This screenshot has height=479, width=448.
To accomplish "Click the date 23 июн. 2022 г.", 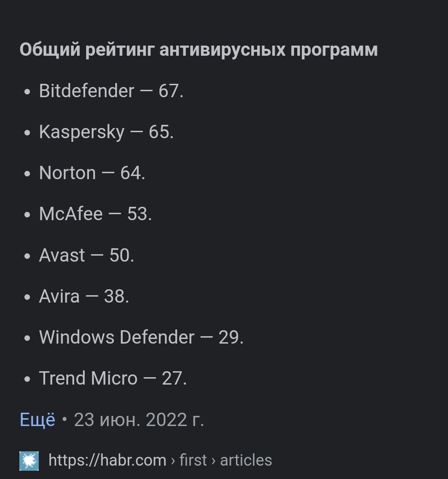I will point(139,420).
